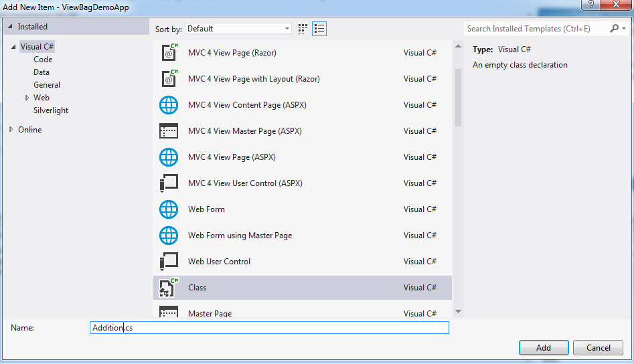Focus the Name input field
Image resolution: width=634 pixels, height=364 pixels.
pos(269,328)
